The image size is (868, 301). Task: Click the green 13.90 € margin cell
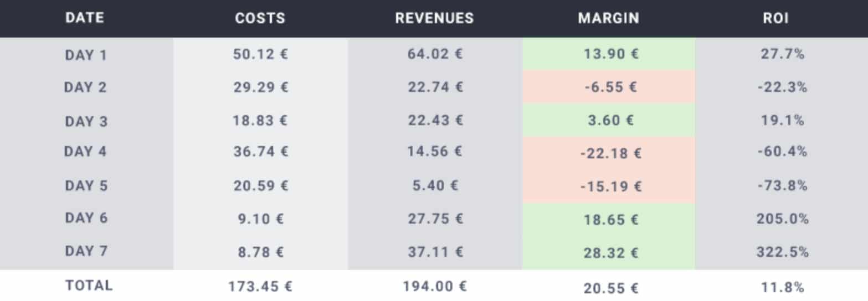[x=608, y=54]
